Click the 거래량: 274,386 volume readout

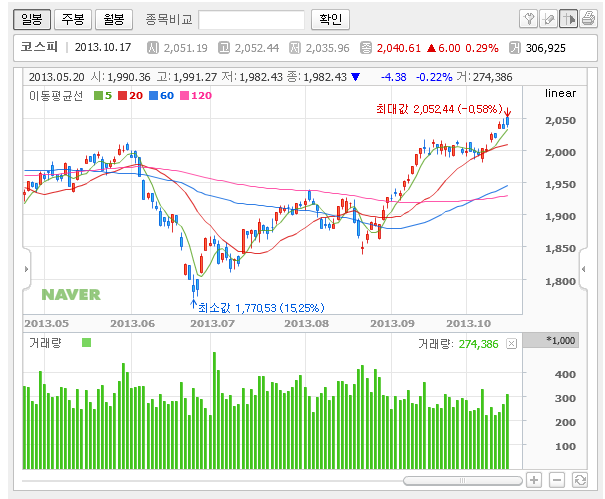pyautogui.click(x=458, y=343)
